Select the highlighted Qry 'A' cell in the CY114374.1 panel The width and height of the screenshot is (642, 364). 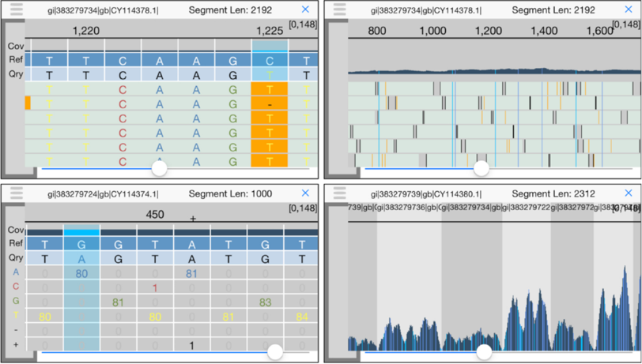81,258
